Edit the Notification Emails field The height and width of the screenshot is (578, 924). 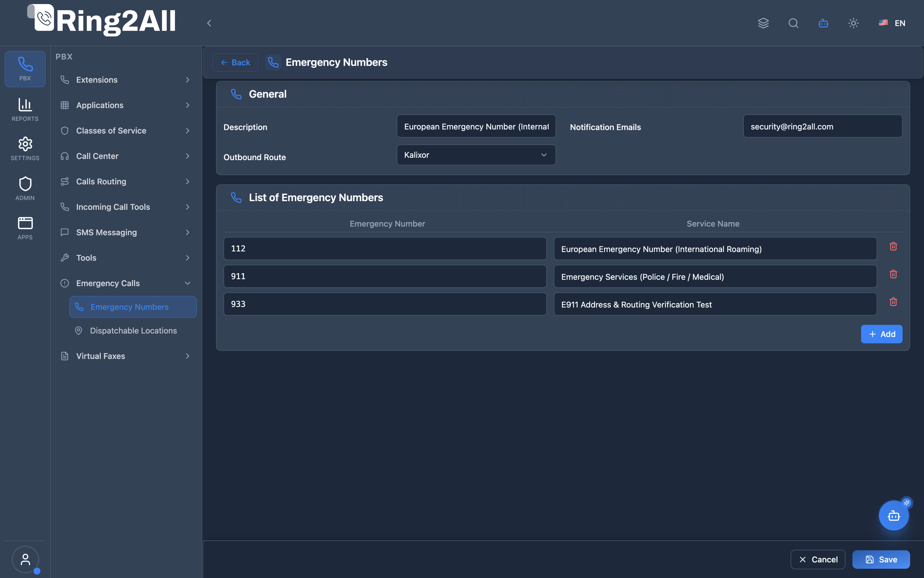pos(823,126)
